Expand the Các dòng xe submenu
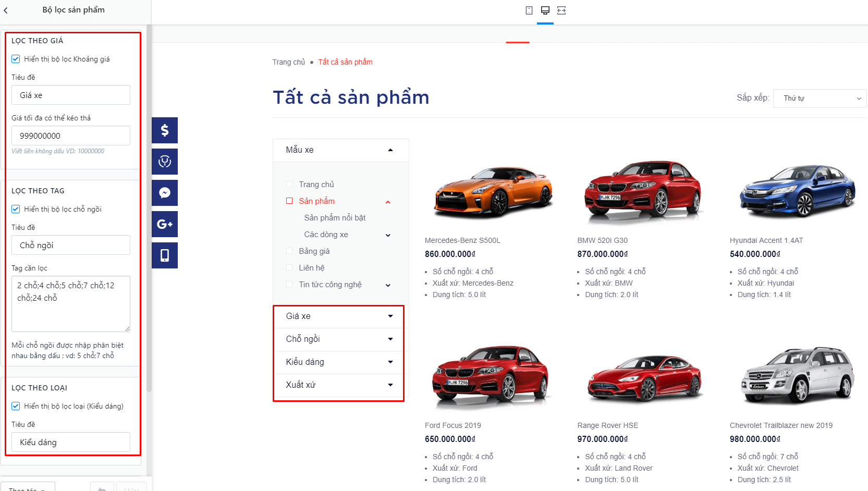The image size is (868, 491). 388,235
